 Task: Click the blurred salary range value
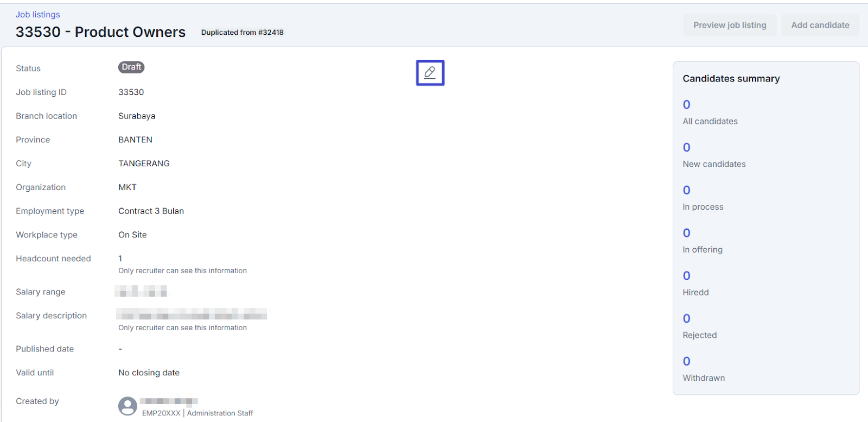coord(141,292)
